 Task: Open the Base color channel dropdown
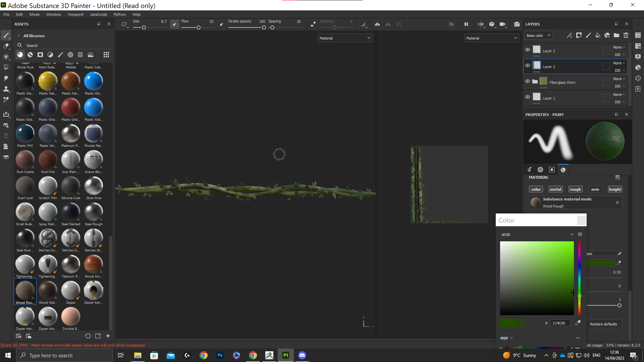point(538,36)
